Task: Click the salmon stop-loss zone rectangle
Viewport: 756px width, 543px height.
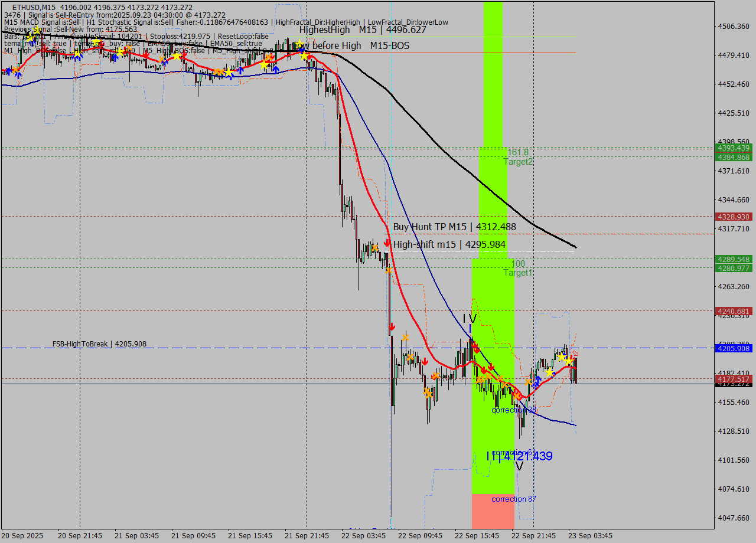Action: (493, 511)
